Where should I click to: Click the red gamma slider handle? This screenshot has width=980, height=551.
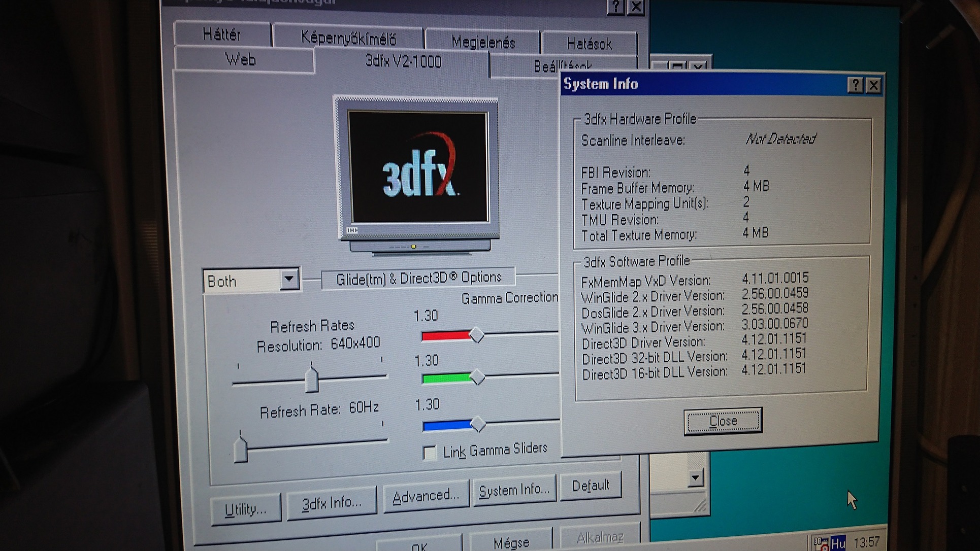[x=476, y=335]
